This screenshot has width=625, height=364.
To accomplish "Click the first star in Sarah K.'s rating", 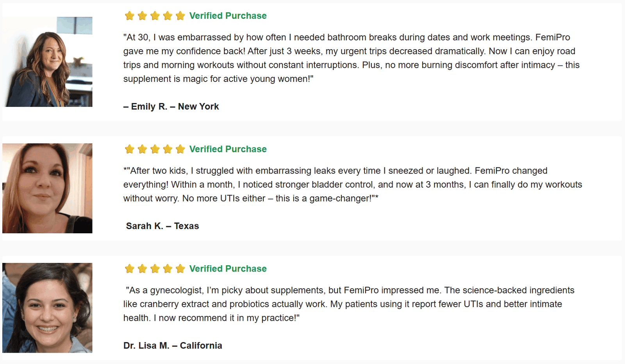I will [x=129, y=149].
